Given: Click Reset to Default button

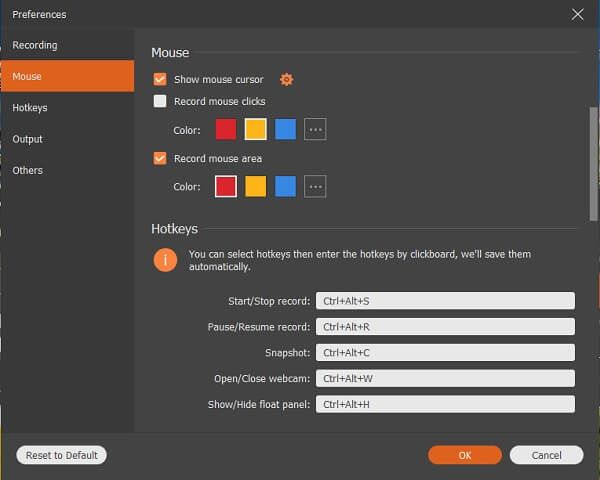Looking at the screenshot, I should coord(61,455).
